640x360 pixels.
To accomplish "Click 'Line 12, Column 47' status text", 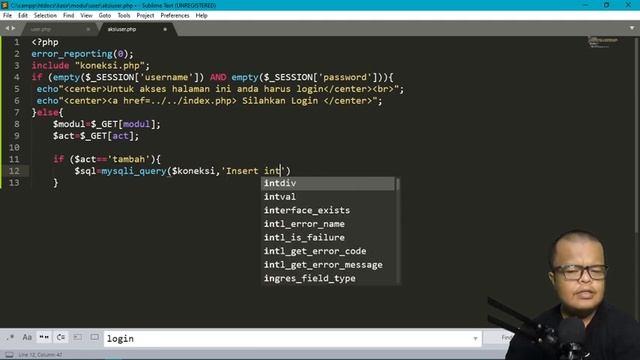I will point(40,355).
